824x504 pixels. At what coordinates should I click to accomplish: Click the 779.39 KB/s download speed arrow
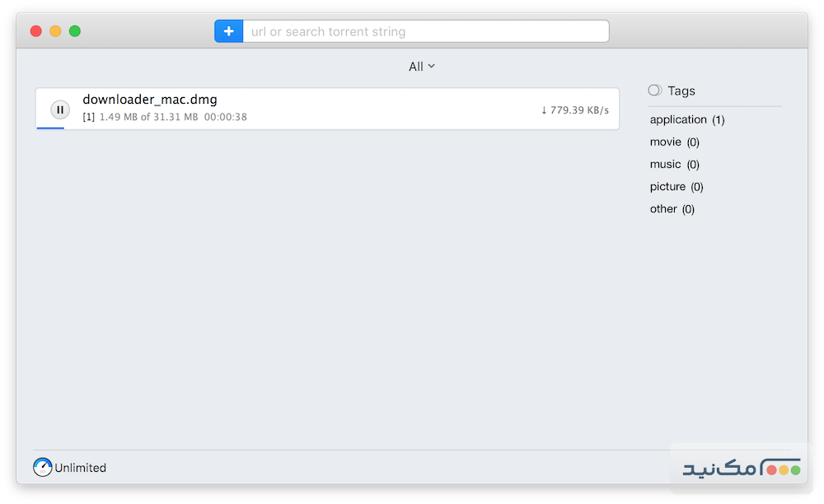[x=544, y=110]
